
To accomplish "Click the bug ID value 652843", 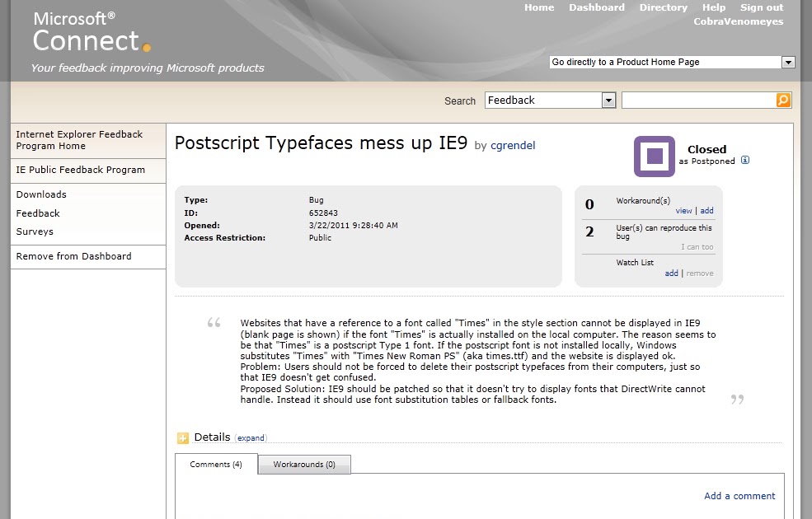I will click(323, 213).
